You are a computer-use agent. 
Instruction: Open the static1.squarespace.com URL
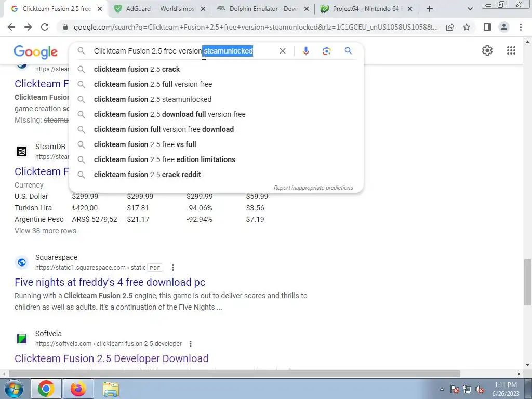point(90,268)
